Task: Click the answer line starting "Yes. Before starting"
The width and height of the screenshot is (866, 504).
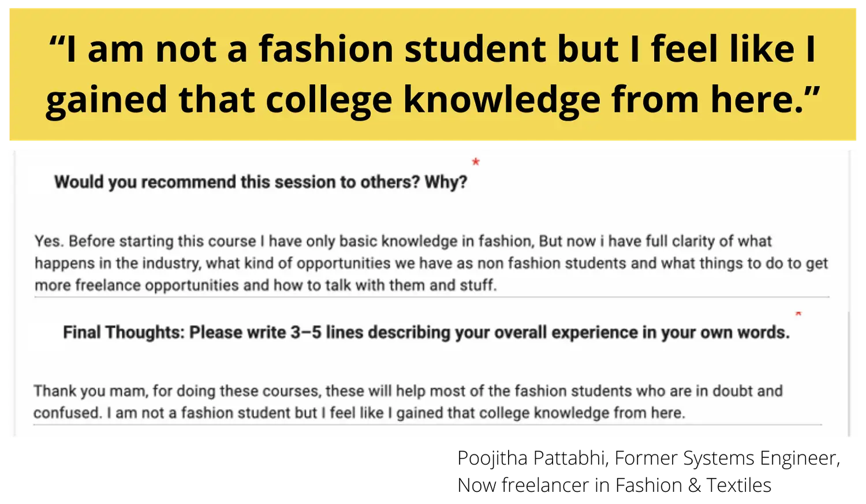Action: (402, 241)
